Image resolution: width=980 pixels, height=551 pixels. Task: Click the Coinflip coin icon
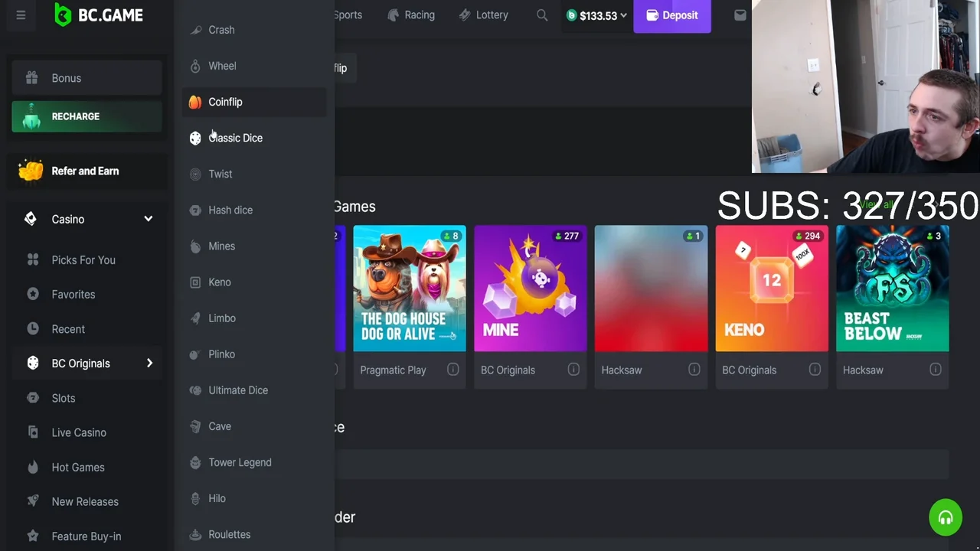coord(195,102)
